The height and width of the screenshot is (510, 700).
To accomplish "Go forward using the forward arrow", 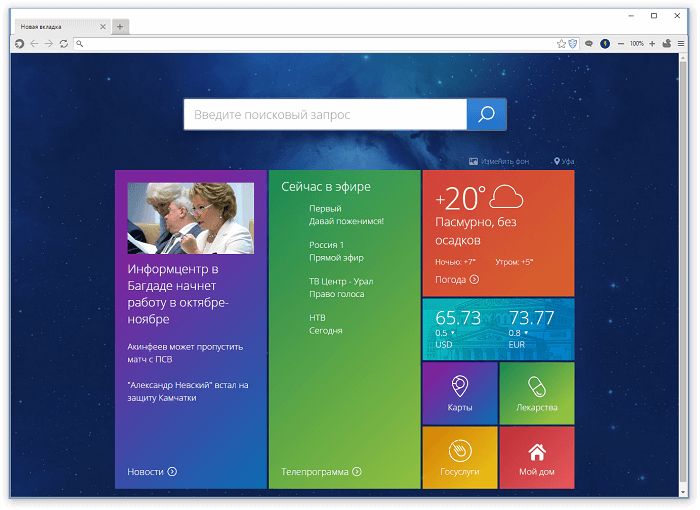I will tap(49, 44).
